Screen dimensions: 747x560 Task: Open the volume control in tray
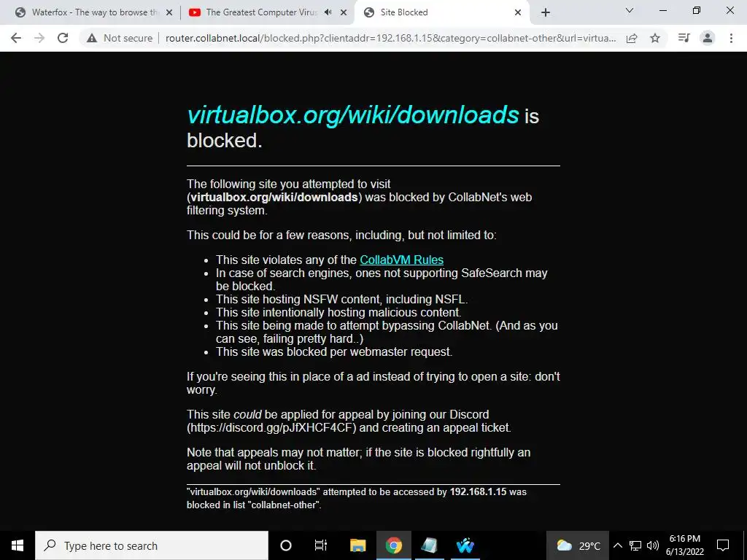click(653, 545)
